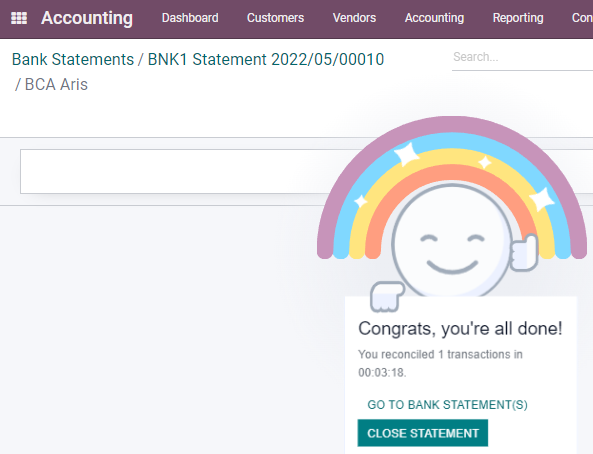
Task: Click the pointing hand icon
Action: coord(387,297)
